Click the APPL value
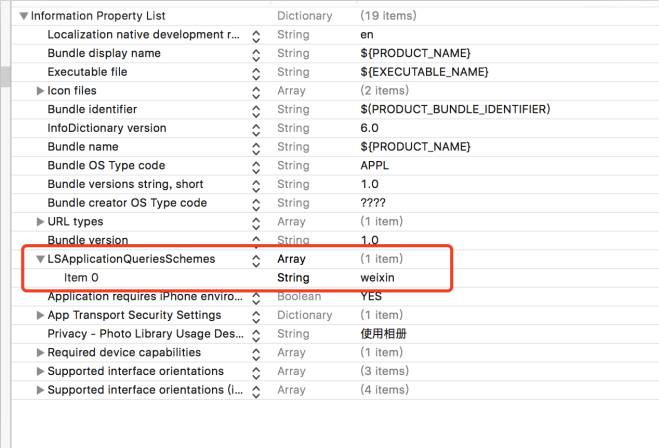Image resolution: width=659 pixels, height=448 pixels. coord(374,166)
